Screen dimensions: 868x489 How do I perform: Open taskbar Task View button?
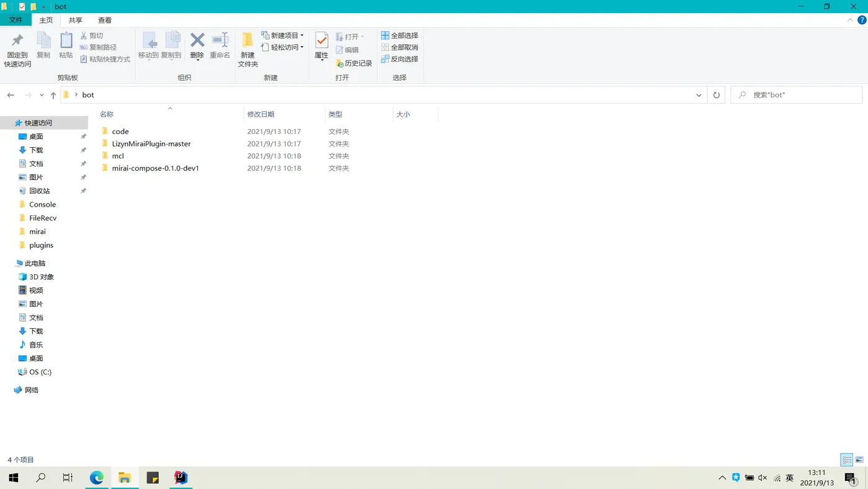click(68, 478)
